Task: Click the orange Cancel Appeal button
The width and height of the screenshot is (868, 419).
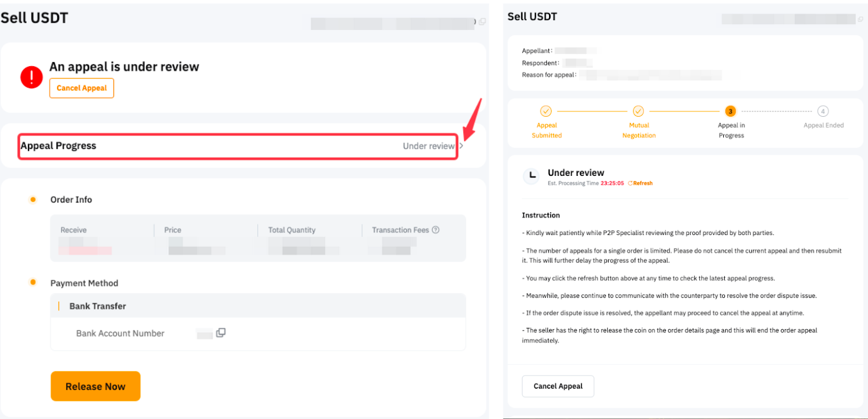Action: [81, 88]
